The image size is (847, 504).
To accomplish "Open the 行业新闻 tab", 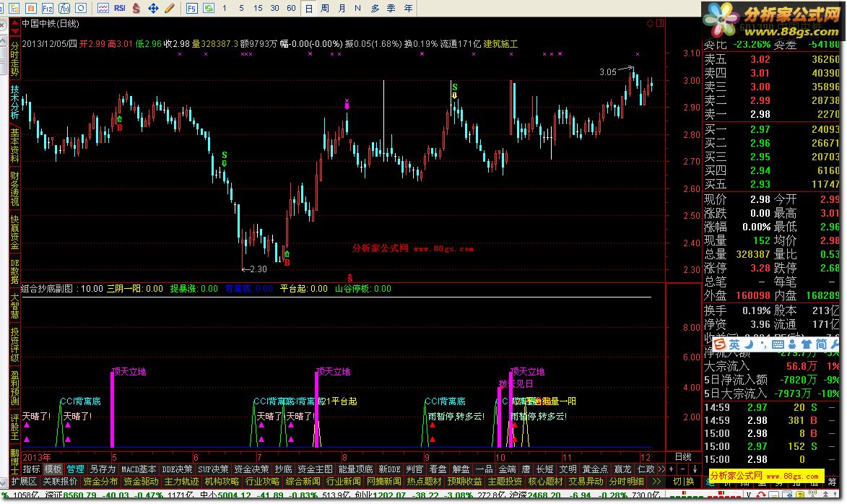I will tap(344, 481).
